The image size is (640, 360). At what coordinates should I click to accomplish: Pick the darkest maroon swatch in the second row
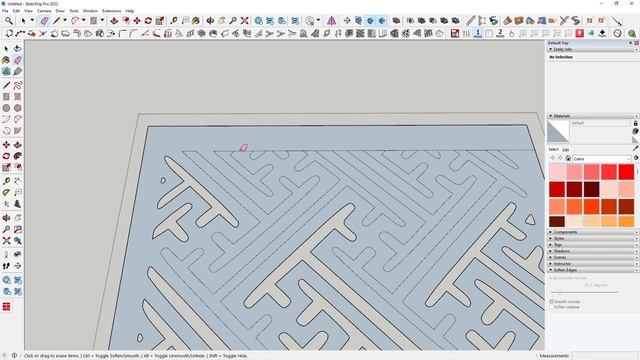(592, 189)
